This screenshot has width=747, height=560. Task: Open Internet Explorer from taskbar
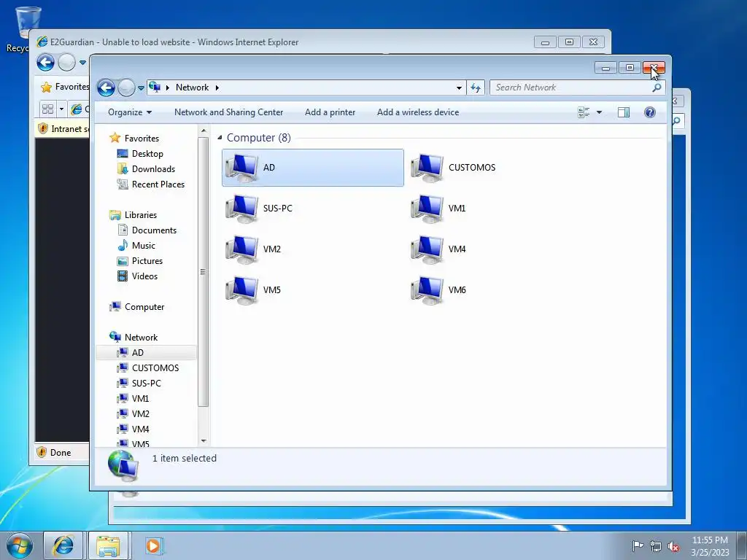pos(63,545)
